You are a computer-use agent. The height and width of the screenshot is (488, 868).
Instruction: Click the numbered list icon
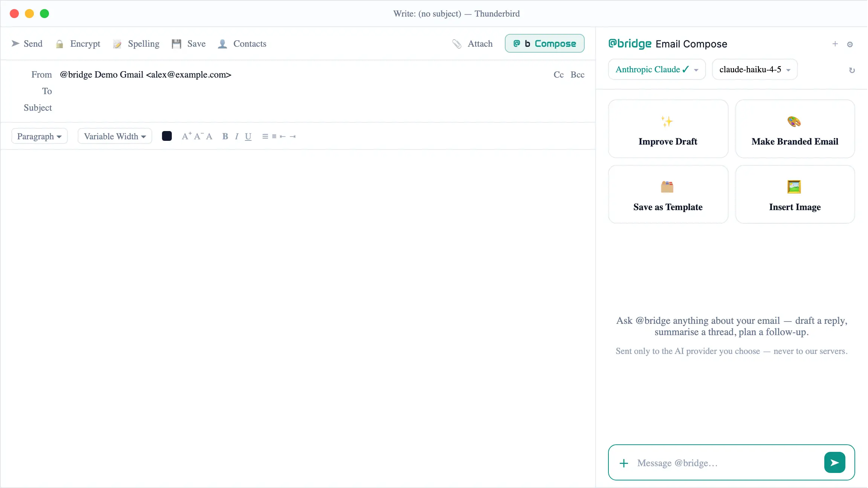(274, 136)
